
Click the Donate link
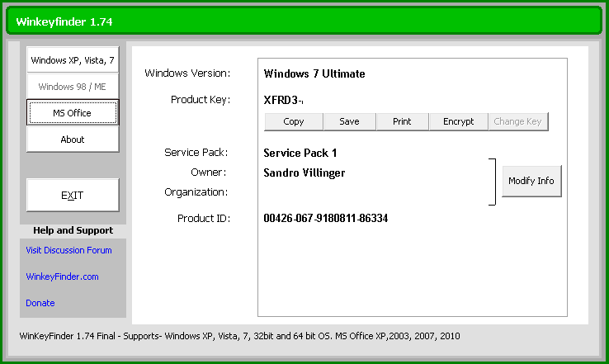click(40, 303)
